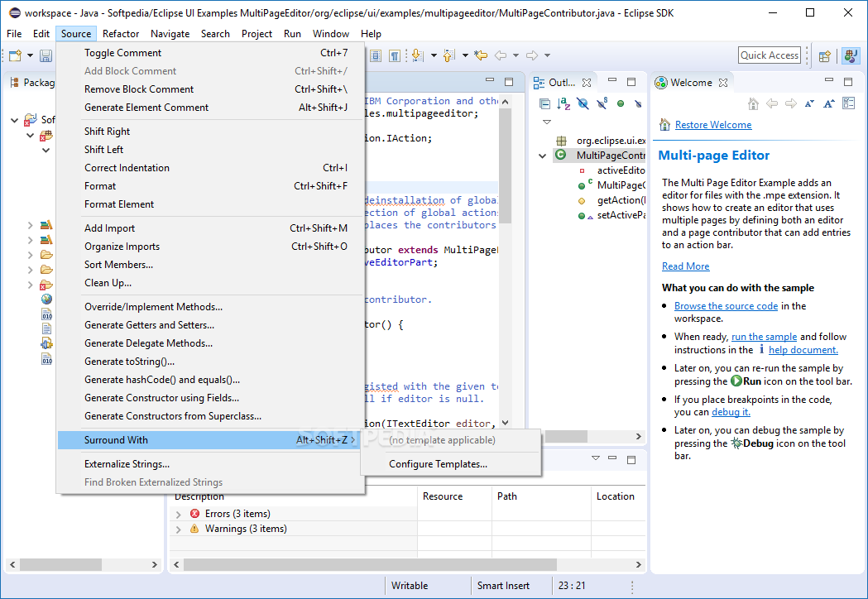Open the Problems view menu triangle
The image size is (868, 599).
point(596,458)
